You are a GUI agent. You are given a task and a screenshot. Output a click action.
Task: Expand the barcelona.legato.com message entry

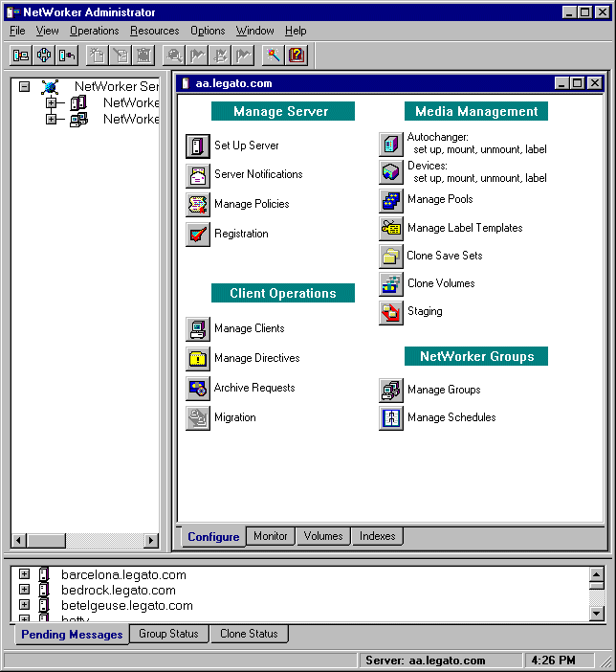click(25, 575)
